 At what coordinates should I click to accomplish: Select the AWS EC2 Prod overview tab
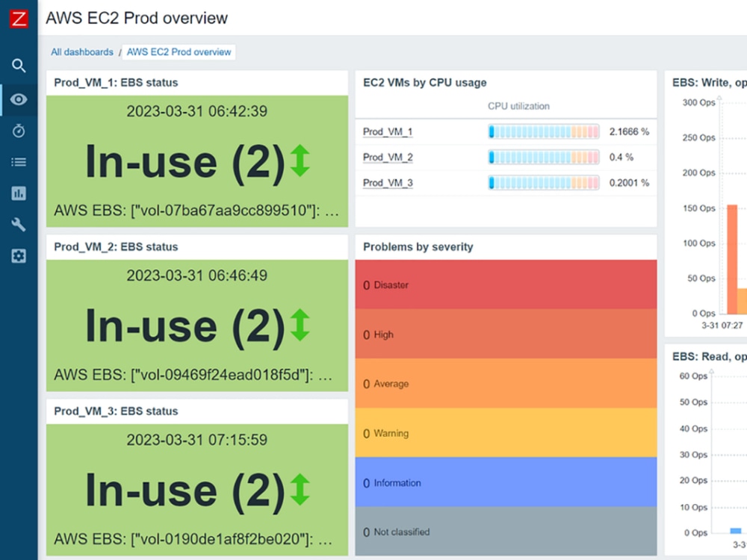click(179, 52)
